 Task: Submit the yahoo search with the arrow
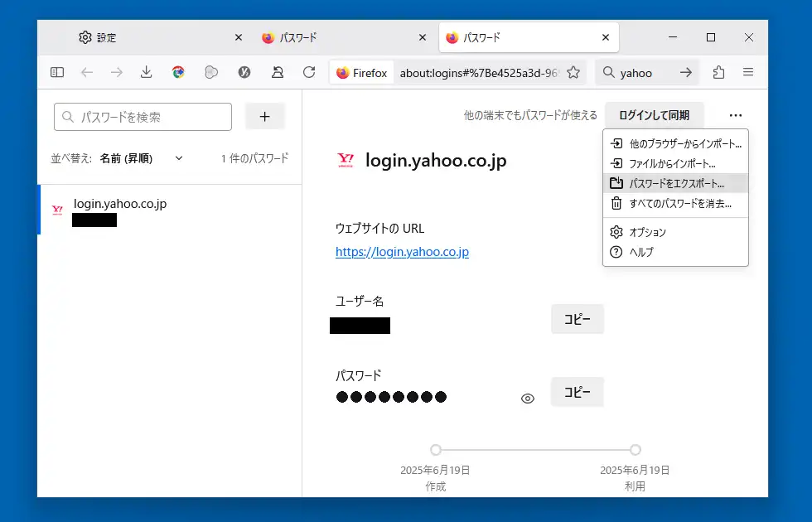[686, 73]
